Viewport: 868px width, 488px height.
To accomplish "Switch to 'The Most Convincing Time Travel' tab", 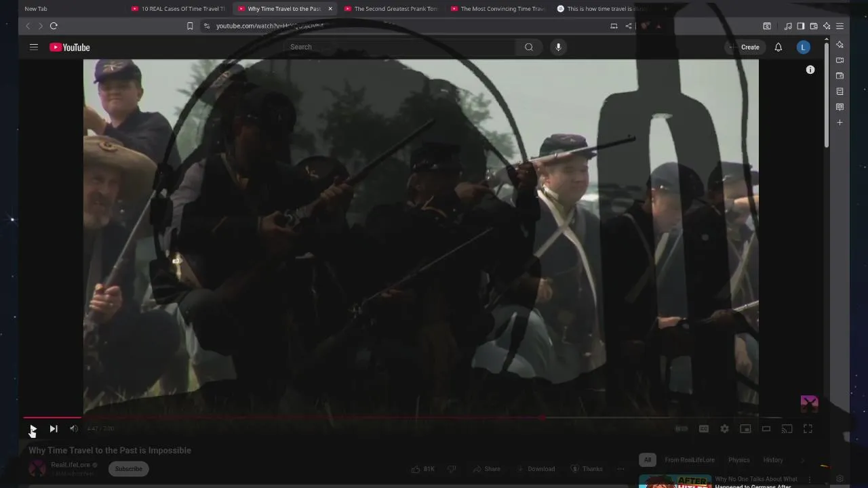I will point(498,9).
